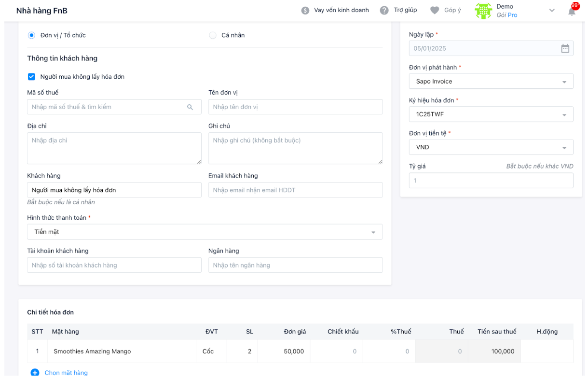Click the Demo account avatar icon

point(483,11)
